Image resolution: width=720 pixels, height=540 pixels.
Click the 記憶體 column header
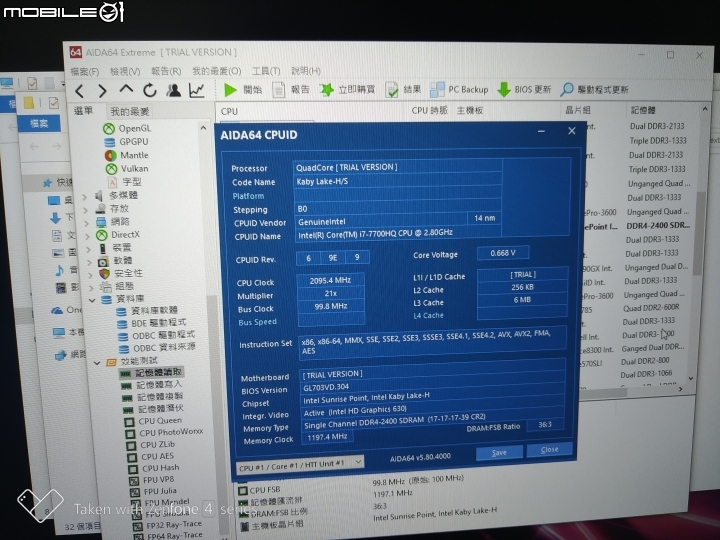(643, 110)
